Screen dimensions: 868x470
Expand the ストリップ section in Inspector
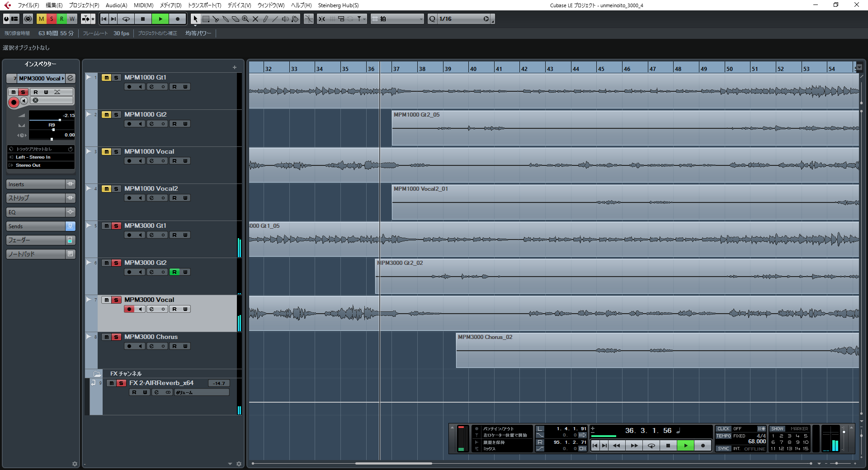(x=36, y=198)
